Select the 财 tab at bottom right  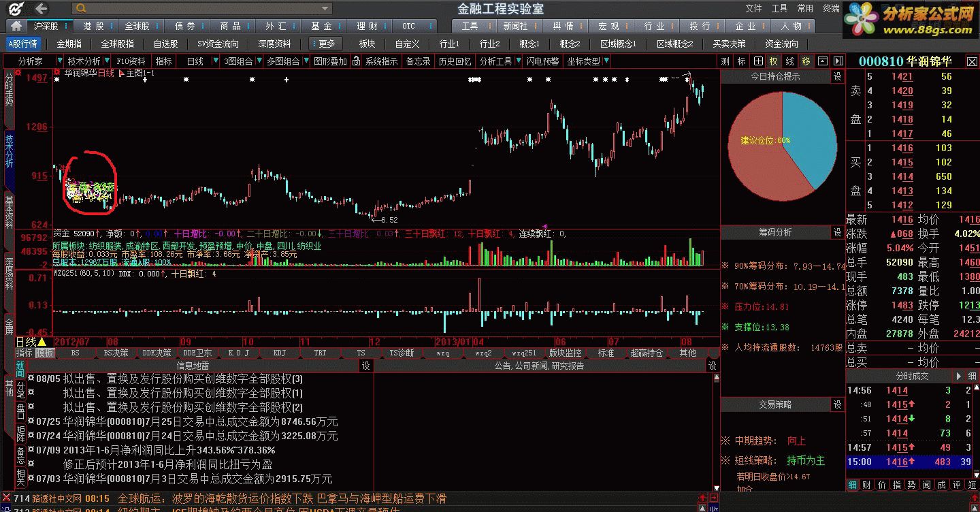tap(867, 485)
